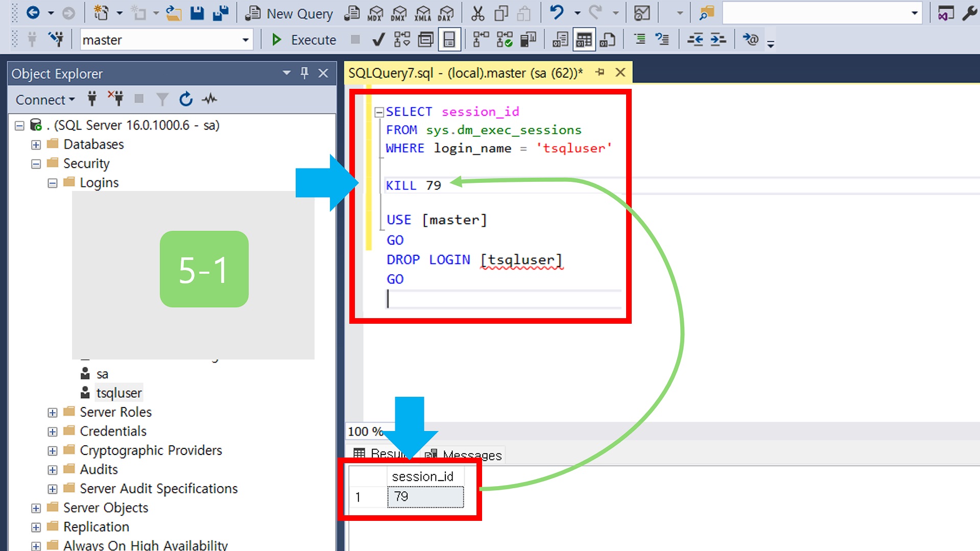This screenshot has height=551, width=980.
Task: Open a new XMLA query
Action: coord(422,13)
